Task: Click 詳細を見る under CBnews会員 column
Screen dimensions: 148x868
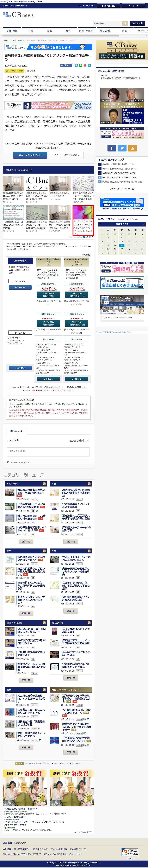Action: (x=20, y=368)
